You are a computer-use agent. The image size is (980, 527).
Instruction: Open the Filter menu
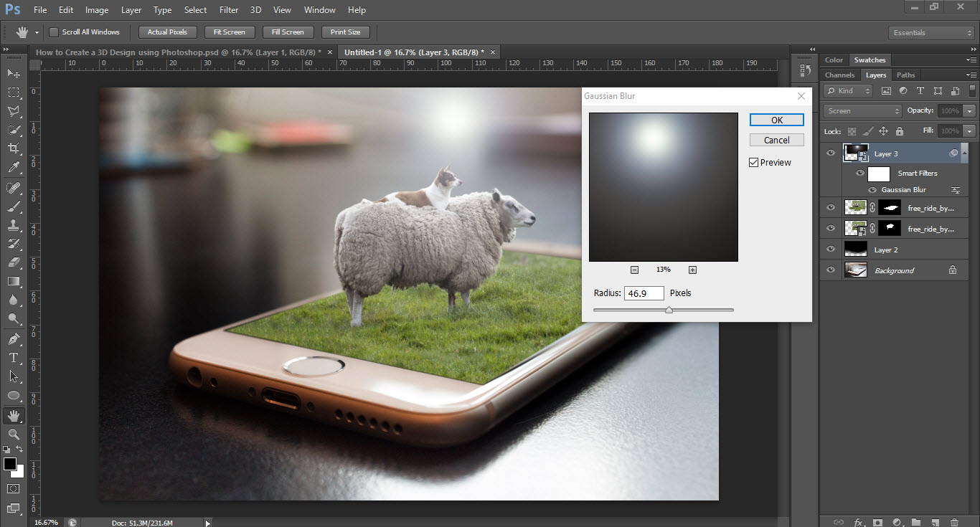[x=229, y=10]
